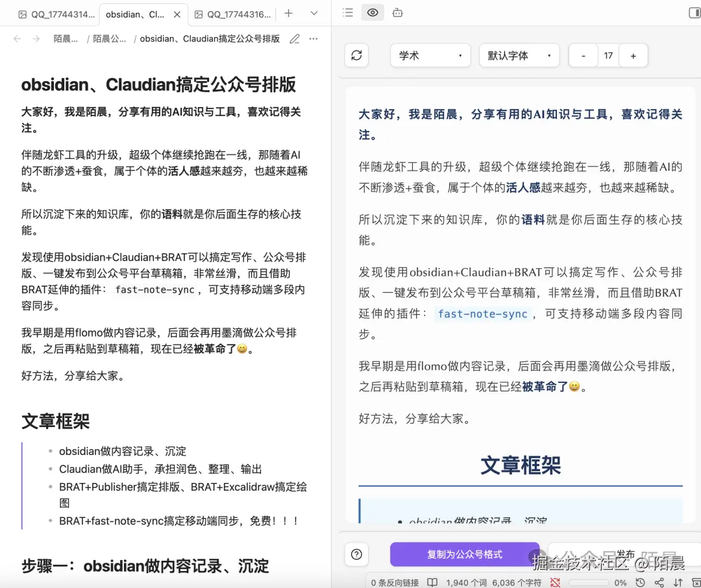Click the pencil edit icon beside the note title

(x=294, y=39)
